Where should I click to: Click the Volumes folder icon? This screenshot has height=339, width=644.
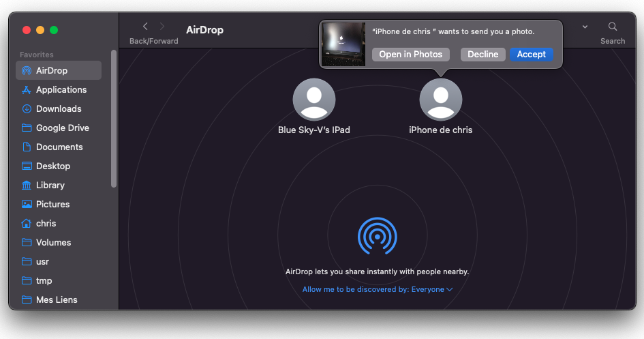(27, 242)
